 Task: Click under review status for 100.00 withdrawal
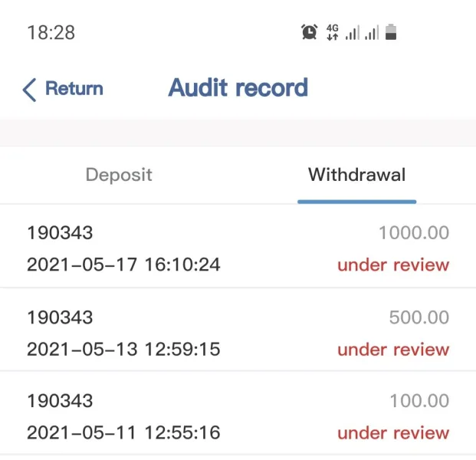click(393, 433)
